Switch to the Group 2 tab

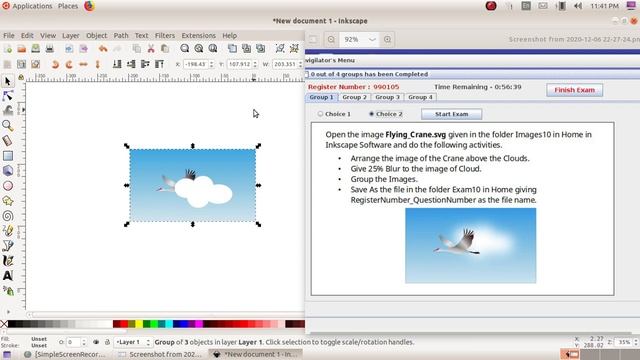tap(354, 97)
